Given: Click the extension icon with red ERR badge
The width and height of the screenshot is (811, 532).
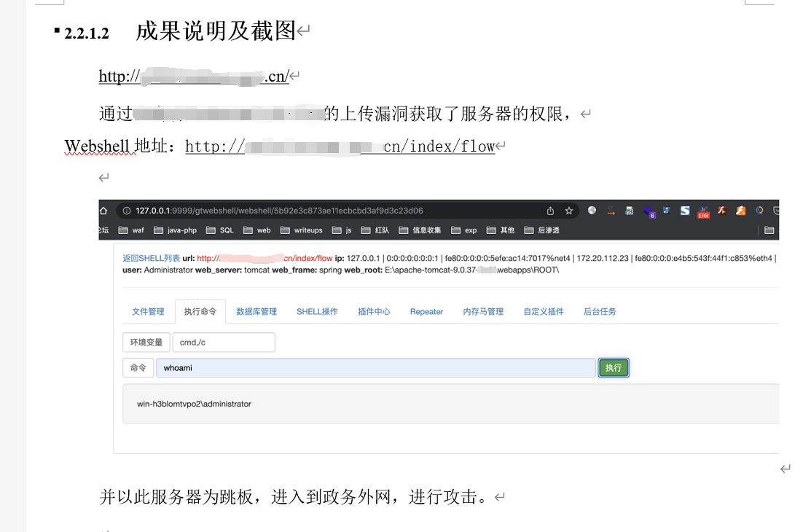Looking at the screenshot, I should coord(703,211).
